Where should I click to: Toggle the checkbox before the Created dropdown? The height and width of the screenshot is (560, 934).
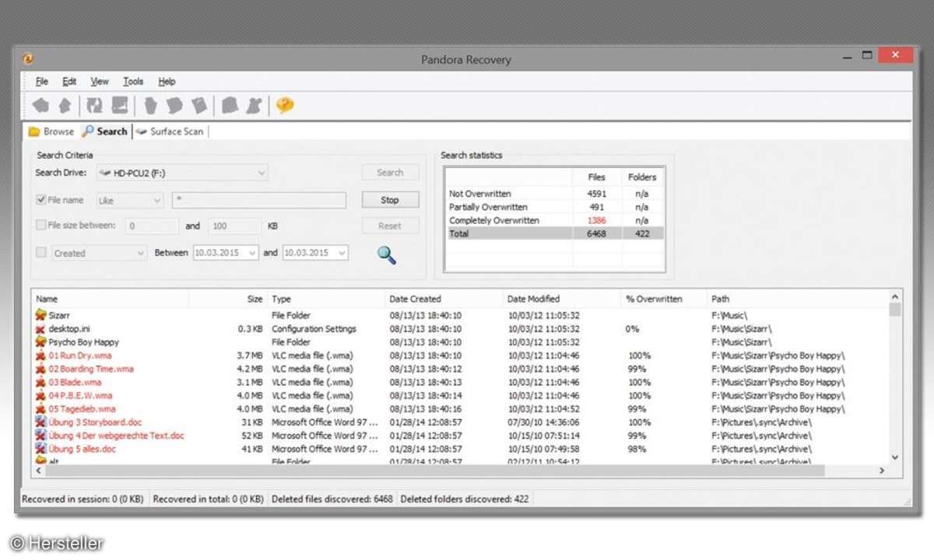point(41,253)
